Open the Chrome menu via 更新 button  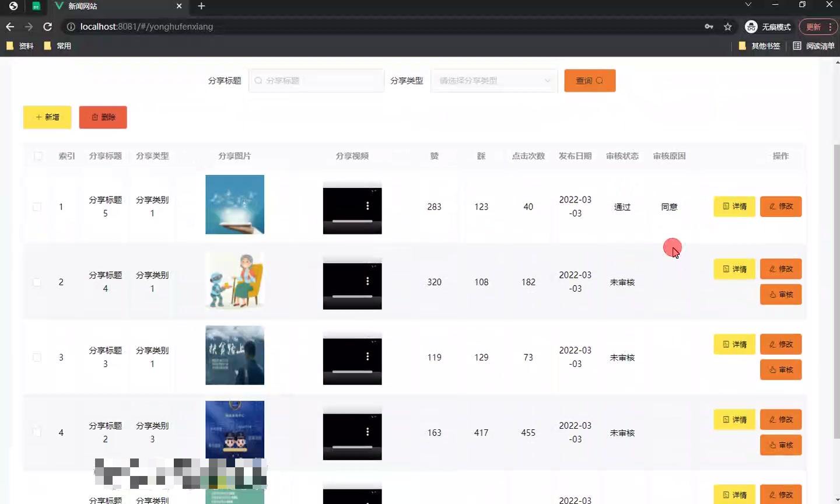click(x=818, y=27)
